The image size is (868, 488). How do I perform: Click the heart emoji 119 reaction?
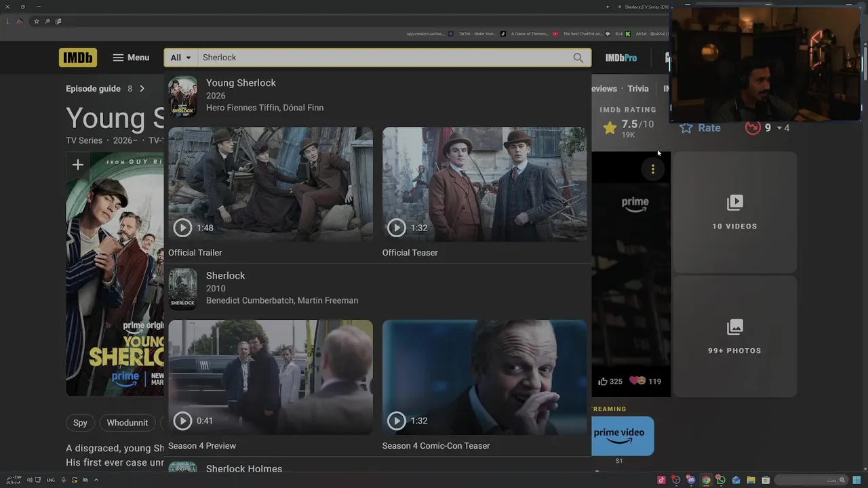tap(645, 382)
